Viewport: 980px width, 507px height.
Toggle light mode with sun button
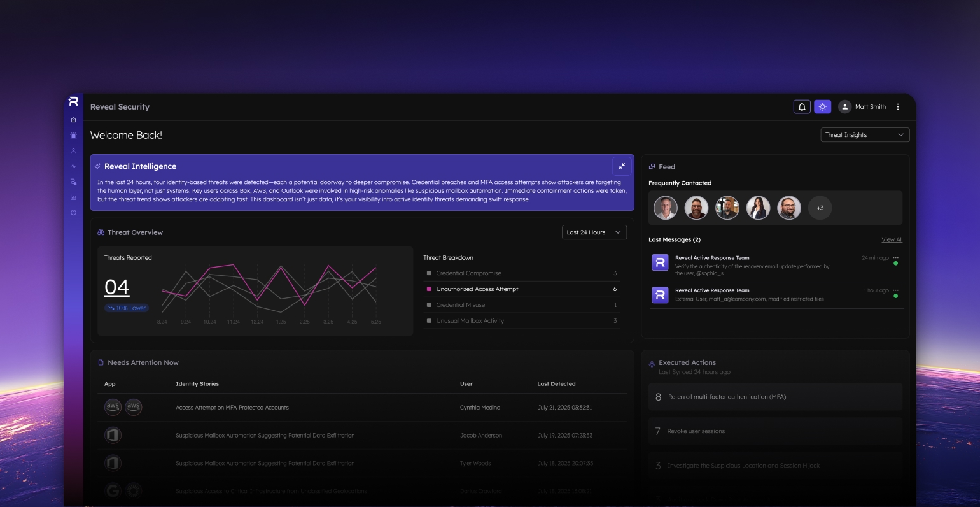click(822, 106)
